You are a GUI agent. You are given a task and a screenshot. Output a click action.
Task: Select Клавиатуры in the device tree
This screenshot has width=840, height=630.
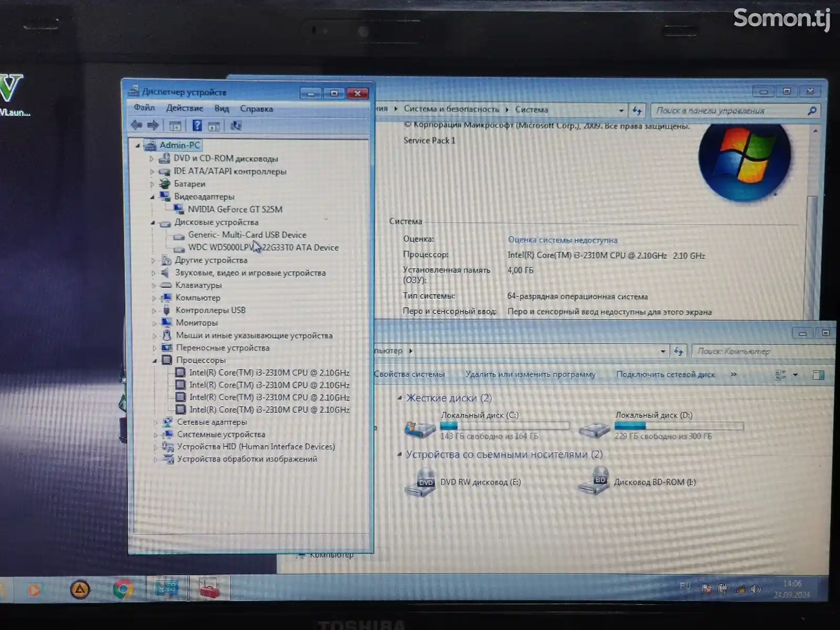click(198, 285)
